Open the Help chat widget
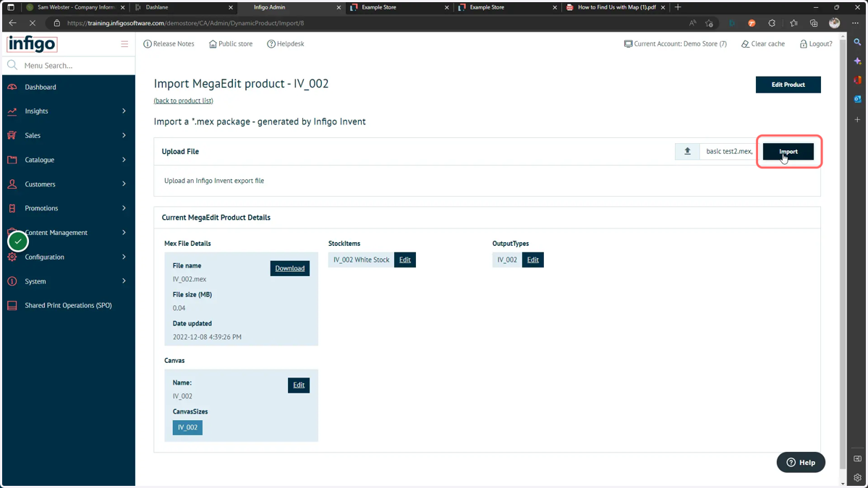The image size is (868, 488). (x=801, y=463)
